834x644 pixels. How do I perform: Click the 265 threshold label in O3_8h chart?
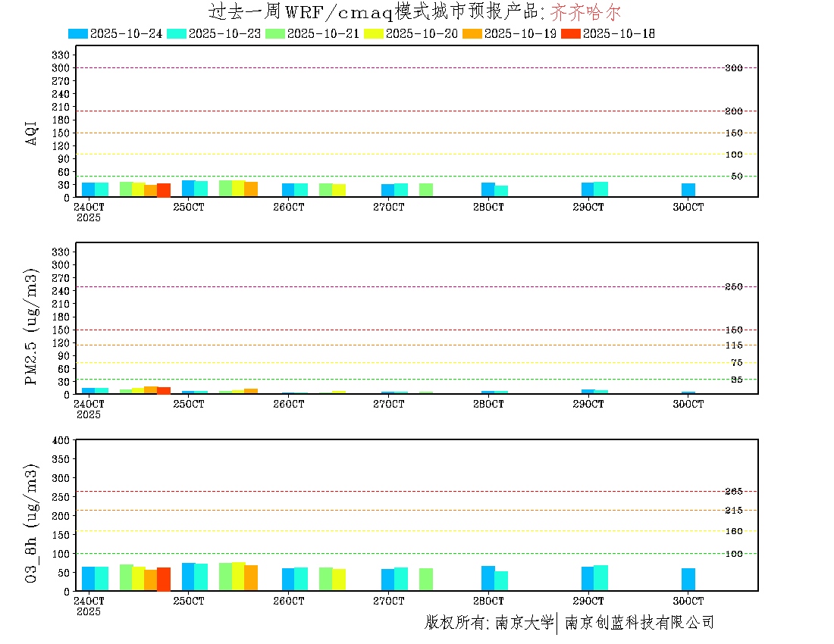pos(733,492)
